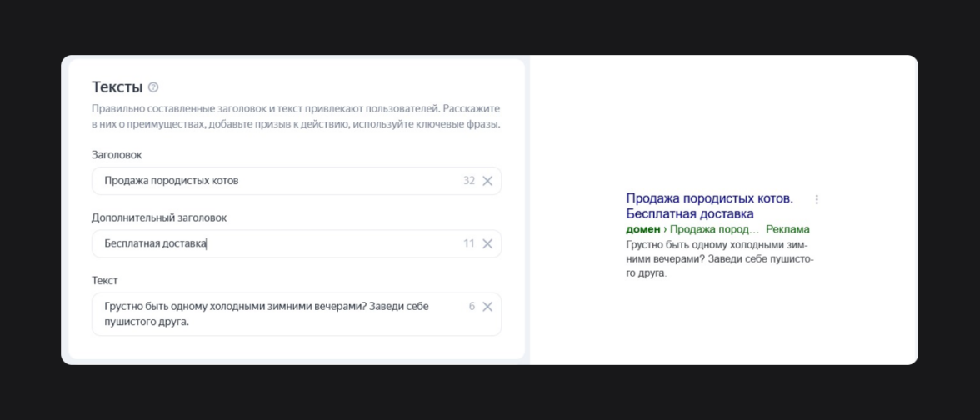Open the three-dot menu in ad preview
The image size is (980, 420).
tap(817, 199)
